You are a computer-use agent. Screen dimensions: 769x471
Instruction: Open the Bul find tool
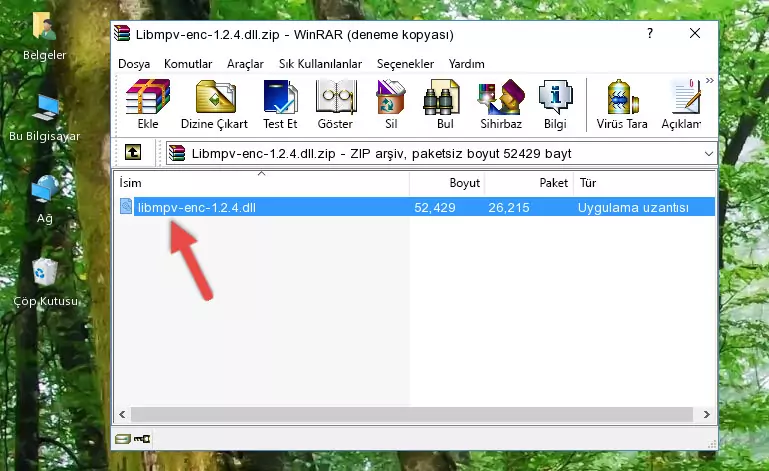tap(444, 105)
